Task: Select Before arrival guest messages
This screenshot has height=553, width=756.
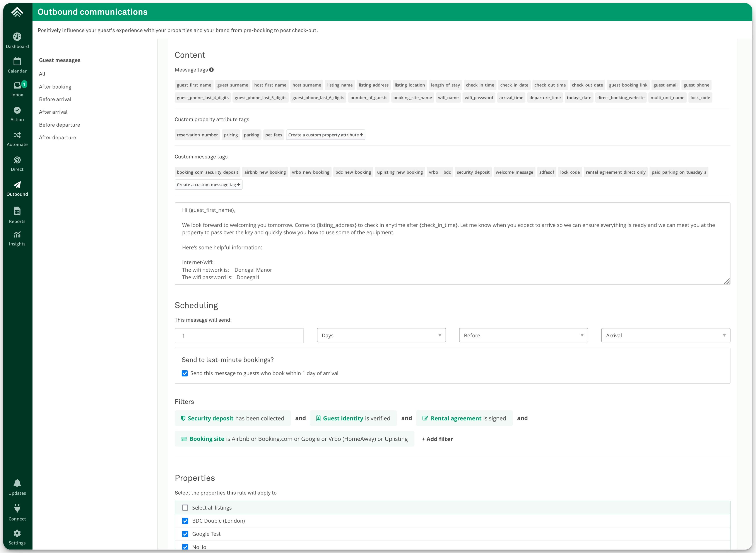Action: coord(55,100)
